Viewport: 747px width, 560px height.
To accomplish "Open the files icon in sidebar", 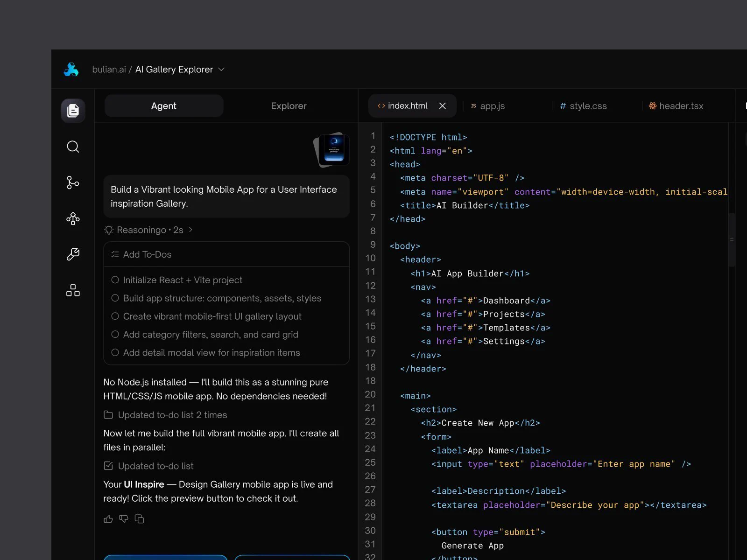I will [x=73, y=111].
